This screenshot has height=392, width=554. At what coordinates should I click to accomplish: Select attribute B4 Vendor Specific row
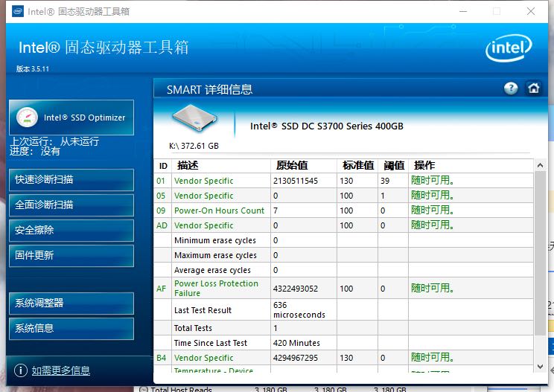[x=343, y=358]
